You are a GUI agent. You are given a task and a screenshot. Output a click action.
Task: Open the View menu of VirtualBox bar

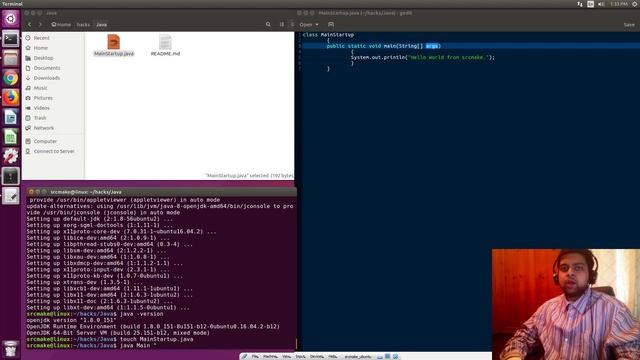287,357
